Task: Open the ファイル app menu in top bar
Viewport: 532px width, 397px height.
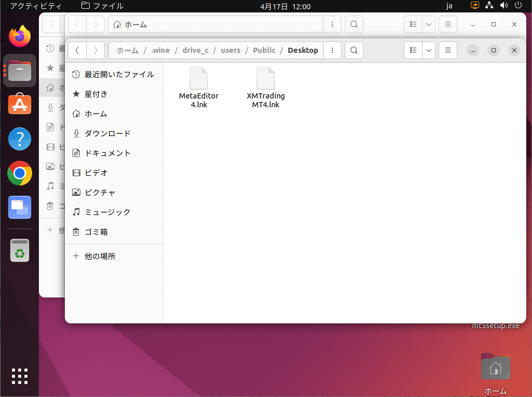Action: (x=103, y=6)
